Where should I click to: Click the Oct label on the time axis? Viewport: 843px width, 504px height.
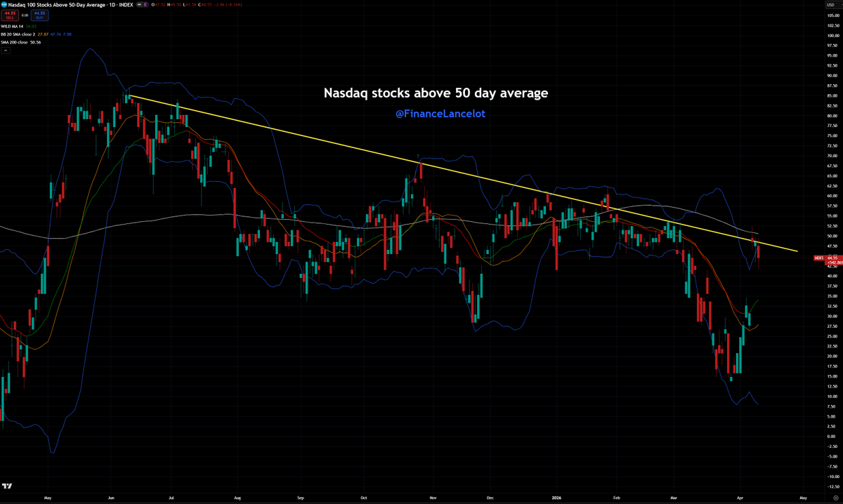click(x=363, y=498)
